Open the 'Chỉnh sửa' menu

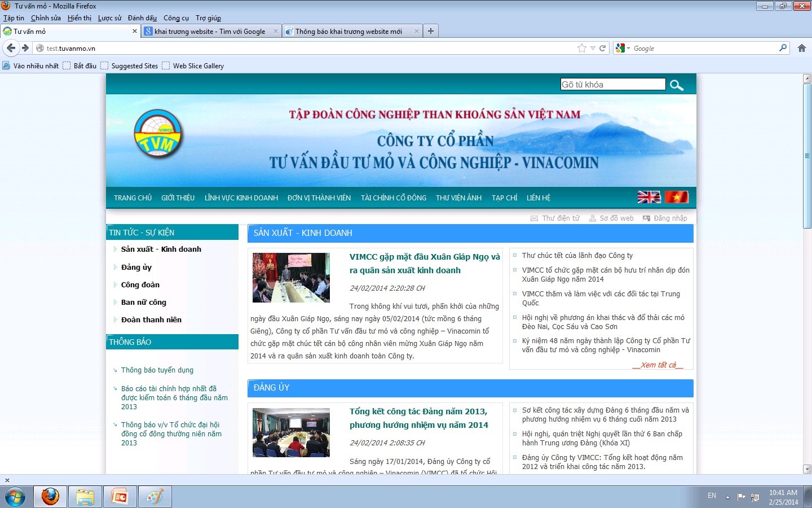[46, 18]
